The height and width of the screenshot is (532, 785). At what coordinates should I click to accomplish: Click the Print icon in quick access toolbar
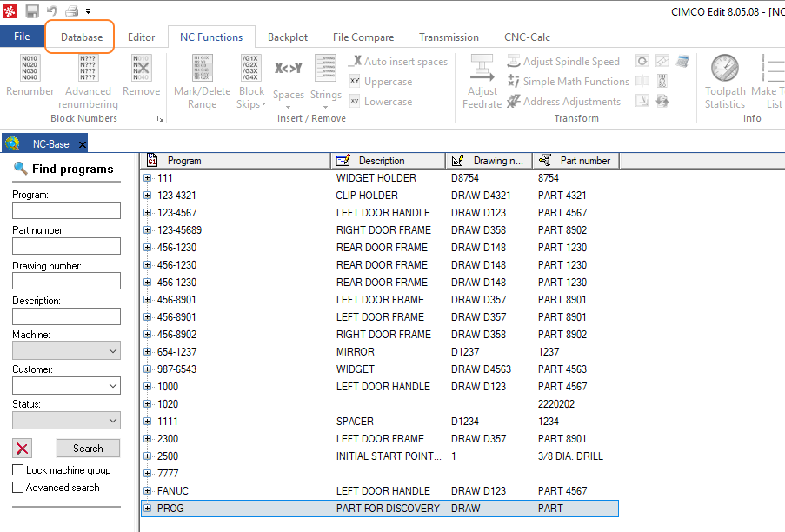pos(71,11)
